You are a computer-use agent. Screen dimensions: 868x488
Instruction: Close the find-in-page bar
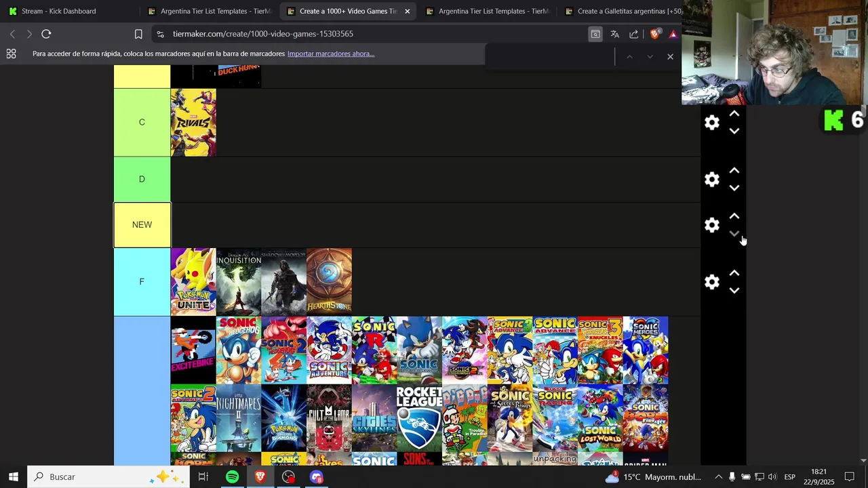click(x=670, y=57)
